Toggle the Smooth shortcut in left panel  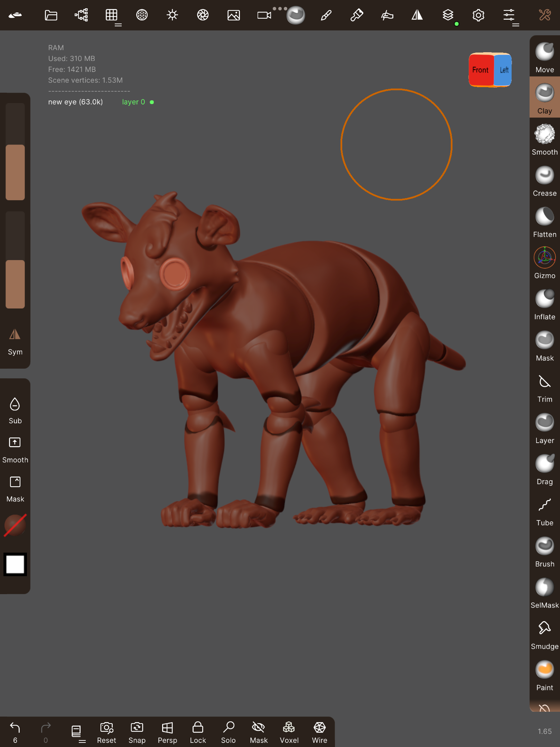point(15,450)
